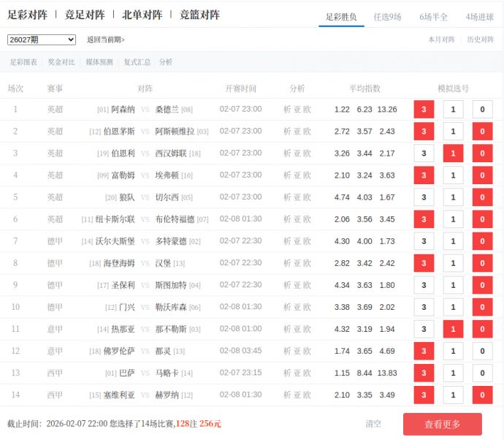Select draw pick 1 for match 7
The width and height of the screenshot is (504, 440).
click(453, 241)
